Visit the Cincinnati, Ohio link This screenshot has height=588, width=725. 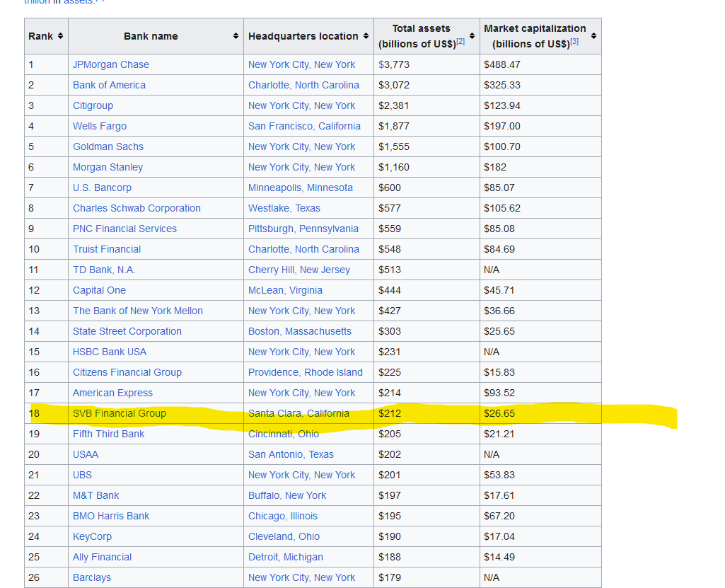click(284, 434)
